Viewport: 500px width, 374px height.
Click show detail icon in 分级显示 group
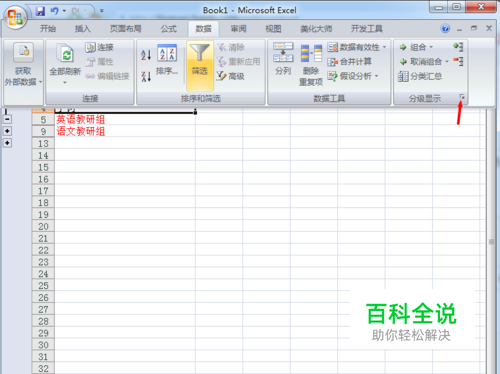click(x=458, y=47)
